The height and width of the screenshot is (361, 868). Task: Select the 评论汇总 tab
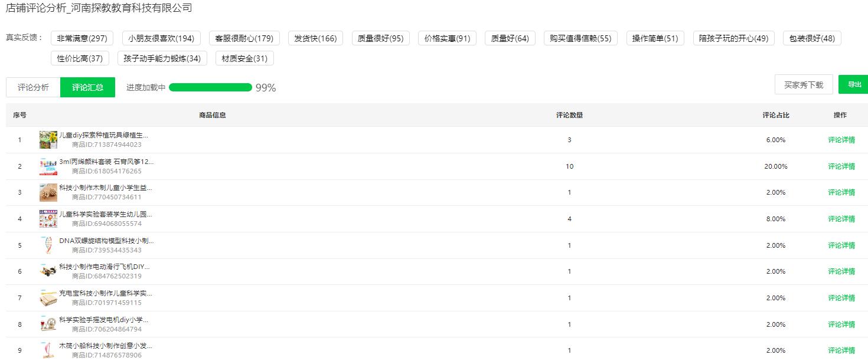tap(87, 87)
